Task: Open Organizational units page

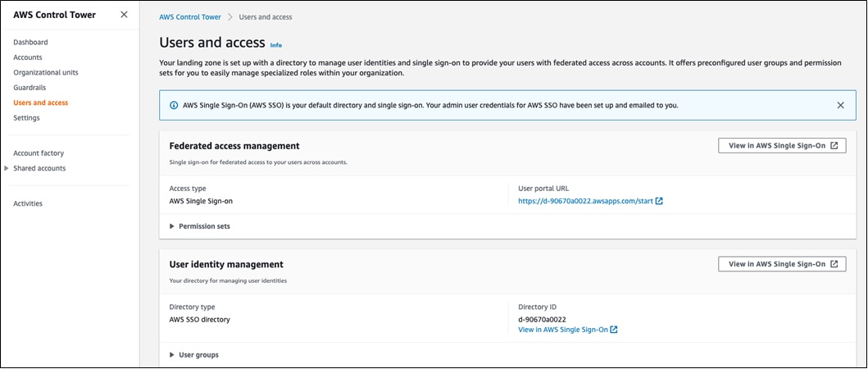Action: (x=46, y=73)
